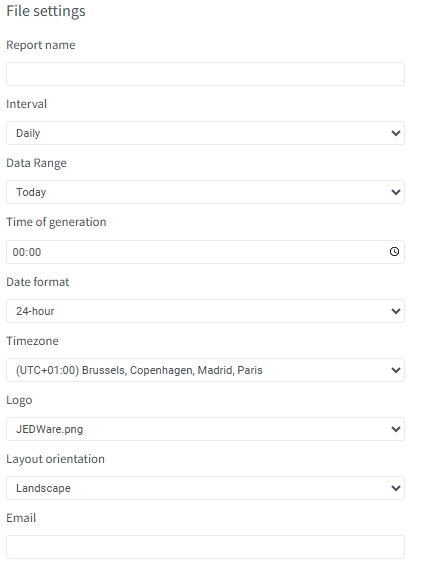Click the Report name label

(41, 45)
